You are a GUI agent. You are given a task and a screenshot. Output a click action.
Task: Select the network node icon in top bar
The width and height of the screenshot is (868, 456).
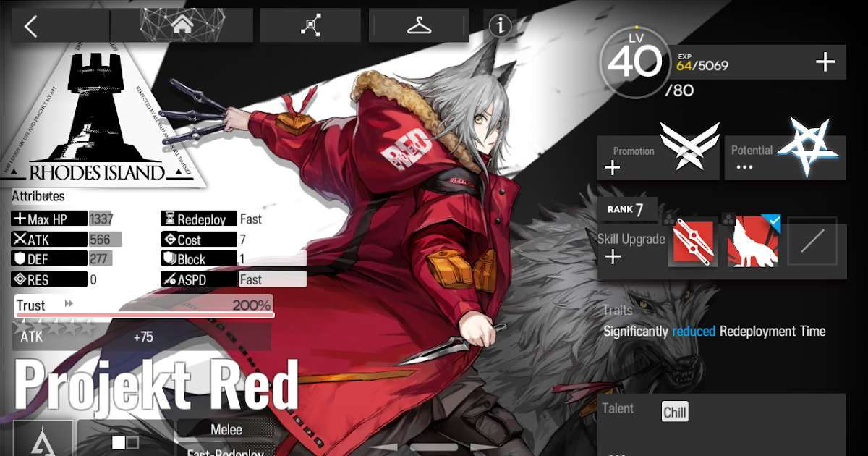click(x=310, y=24)
